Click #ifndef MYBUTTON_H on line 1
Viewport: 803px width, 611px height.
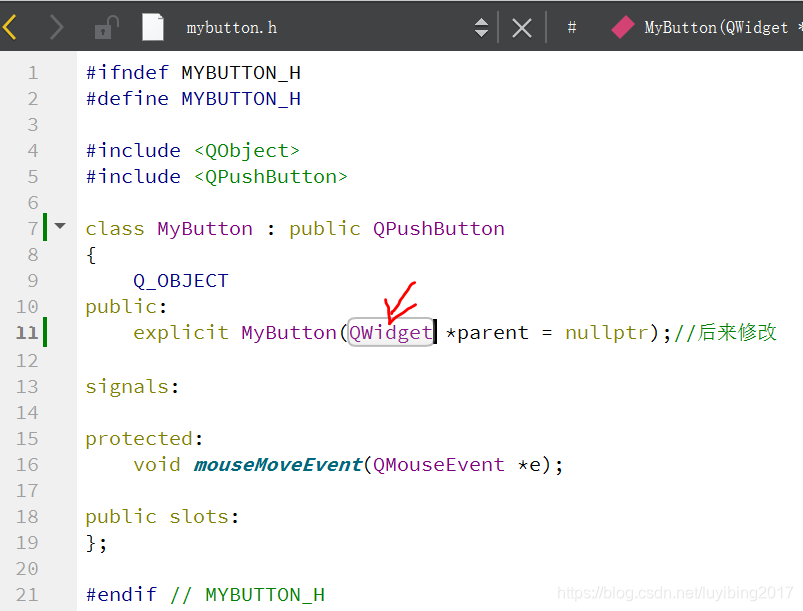[x=193, y=73]
